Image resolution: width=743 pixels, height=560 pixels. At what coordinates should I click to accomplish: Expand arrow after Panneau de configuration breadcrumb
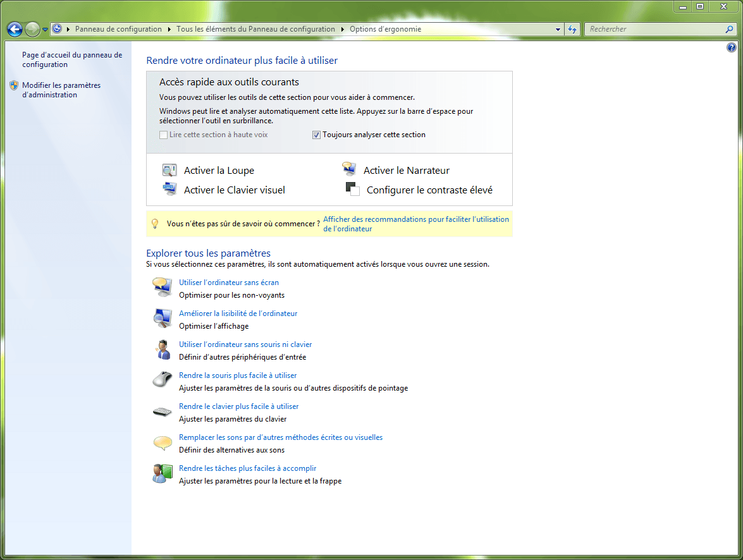[169, 29]
